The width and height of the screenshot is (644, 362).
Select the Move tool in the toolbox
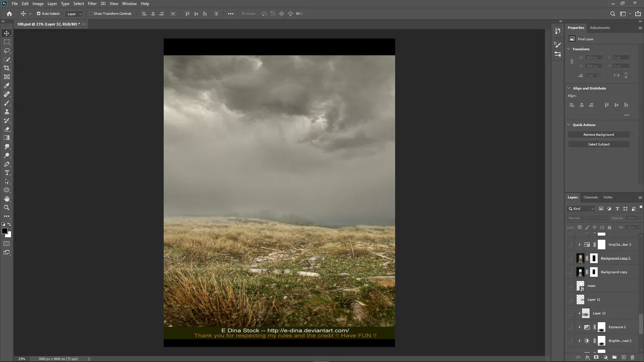tap(7, 33)
